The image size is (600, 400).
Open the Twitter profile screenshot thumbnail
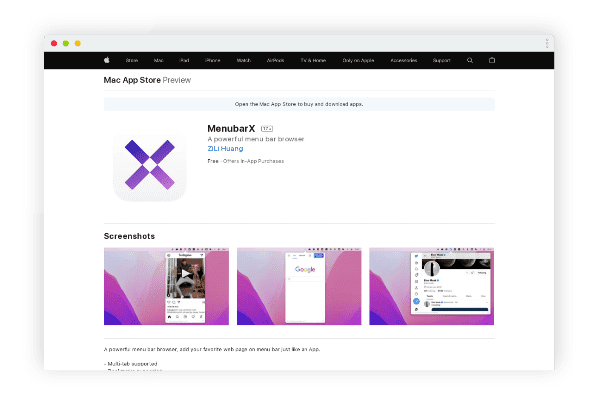pyautogui.click(x=432, y=286)
